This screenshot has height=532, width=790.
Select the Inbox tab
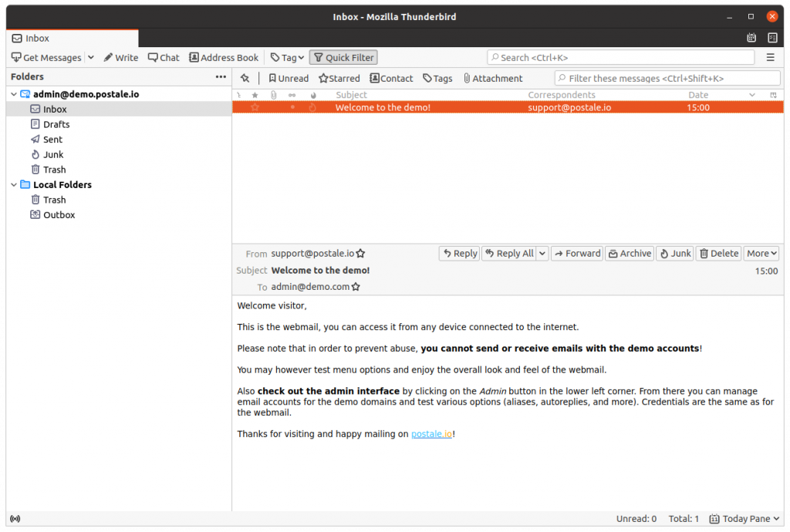click(x=72, y=39)
